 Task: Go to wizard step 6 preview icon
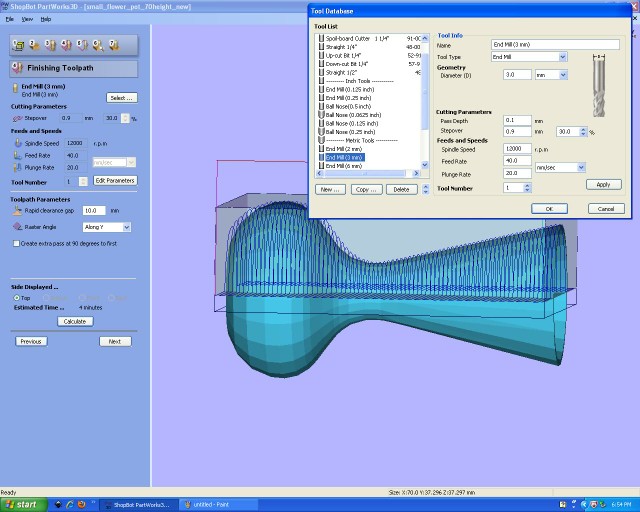(98, 45)
